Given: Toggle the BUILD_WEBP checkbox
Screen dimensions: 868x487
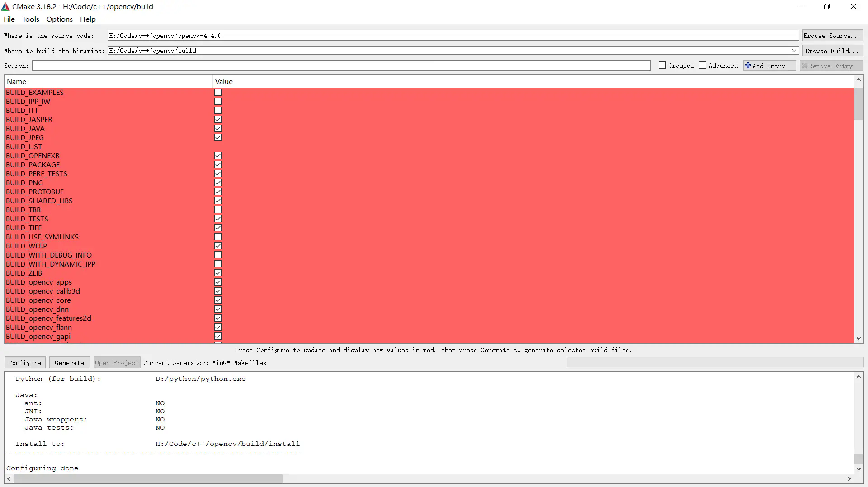Looking at the screenshot, I should point(218,246).
